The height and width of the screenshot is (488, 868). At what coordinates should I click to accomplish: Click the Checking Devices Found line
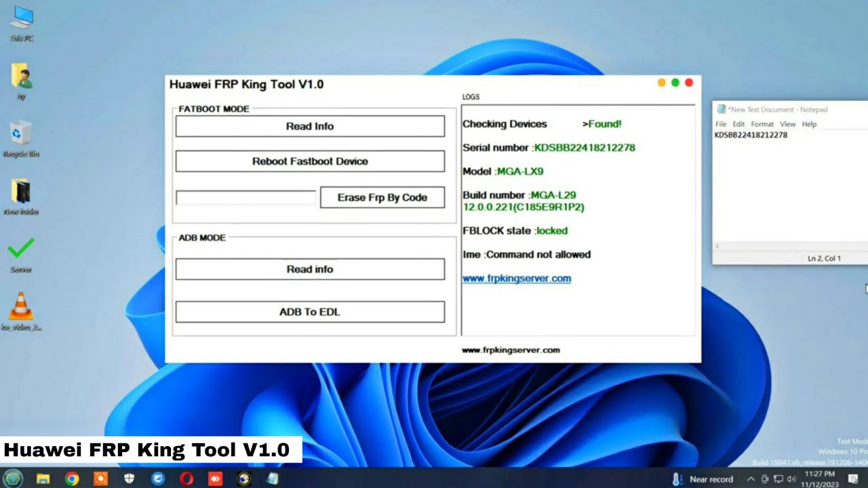coord(542,124)
